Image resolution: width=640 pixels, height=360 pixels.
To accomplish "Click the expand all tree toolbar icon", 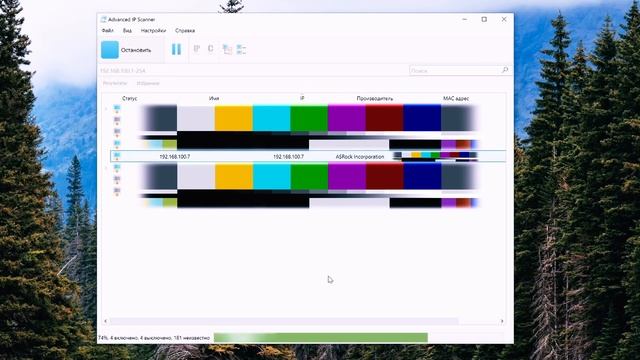I will (x=227, y=49).
